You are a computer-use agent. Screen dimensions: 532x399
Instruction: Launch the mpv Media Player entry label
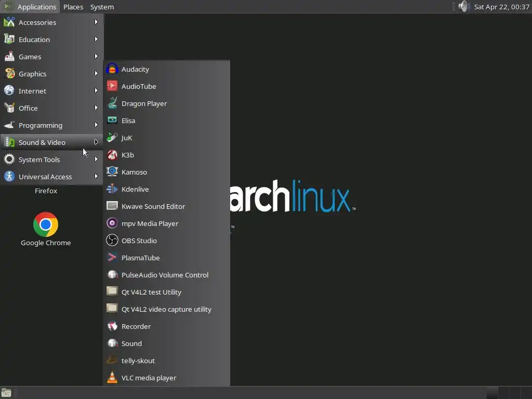150,223
